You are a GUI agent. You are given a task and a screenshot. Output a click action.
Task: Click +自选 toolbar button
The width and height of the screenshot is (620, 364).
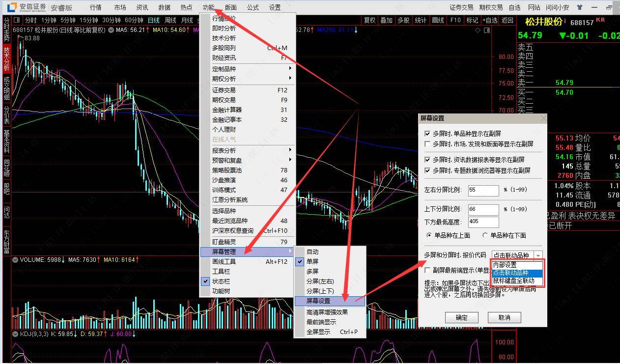tap(489, 20)
